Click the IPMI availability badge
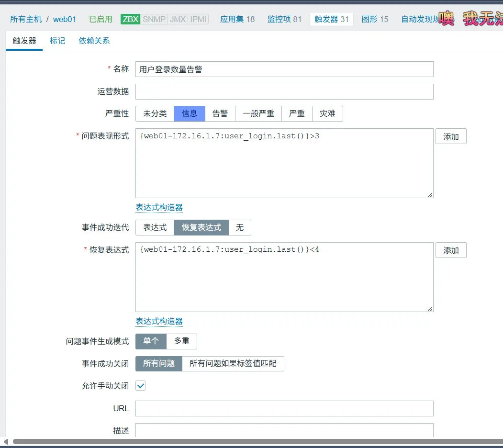This screenshot has height=448, width=503. coord(199,19)
